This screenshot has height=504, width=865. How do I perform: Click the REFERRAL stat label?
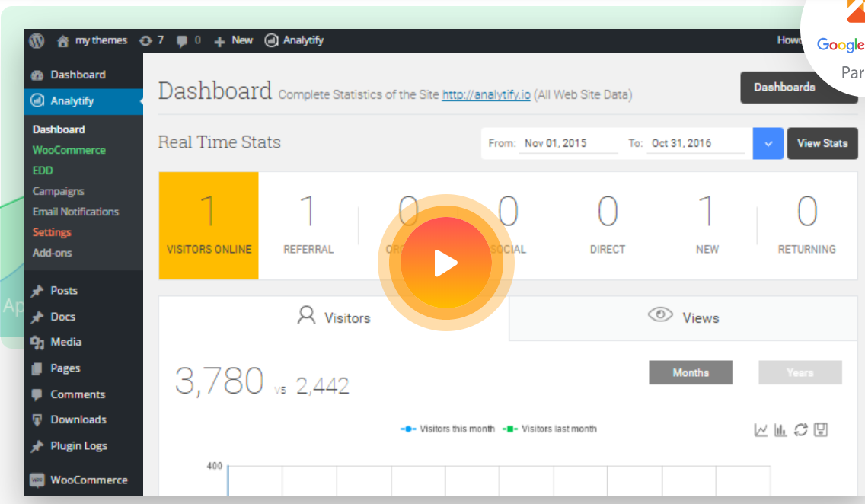pos(308,249)
